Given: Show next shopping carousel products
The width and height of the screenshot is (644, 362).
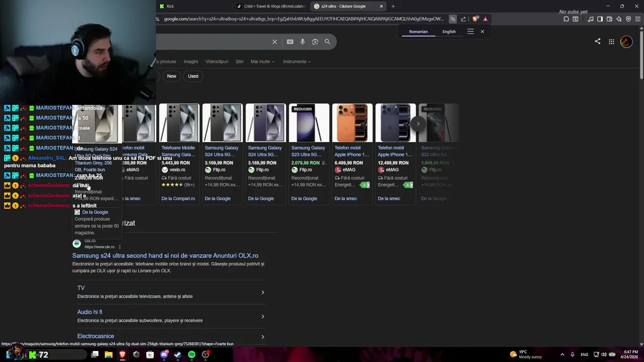Looking at the screenshot, I should pos(418,123).
